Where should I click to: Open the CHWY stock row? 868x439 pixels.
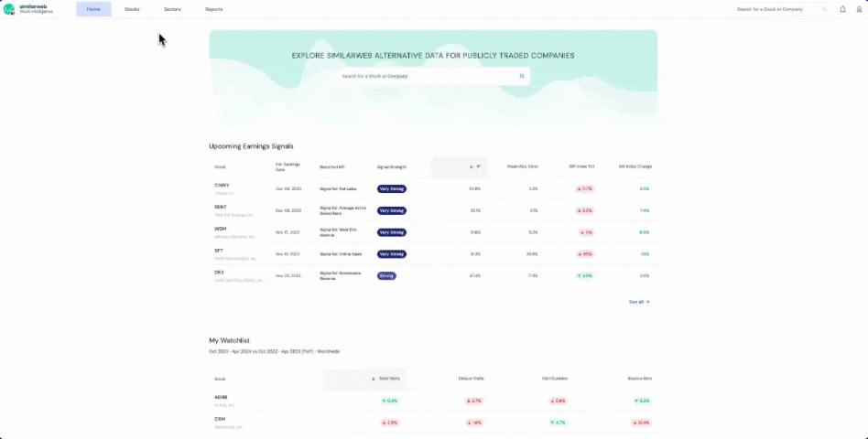[x=433, y=188]
